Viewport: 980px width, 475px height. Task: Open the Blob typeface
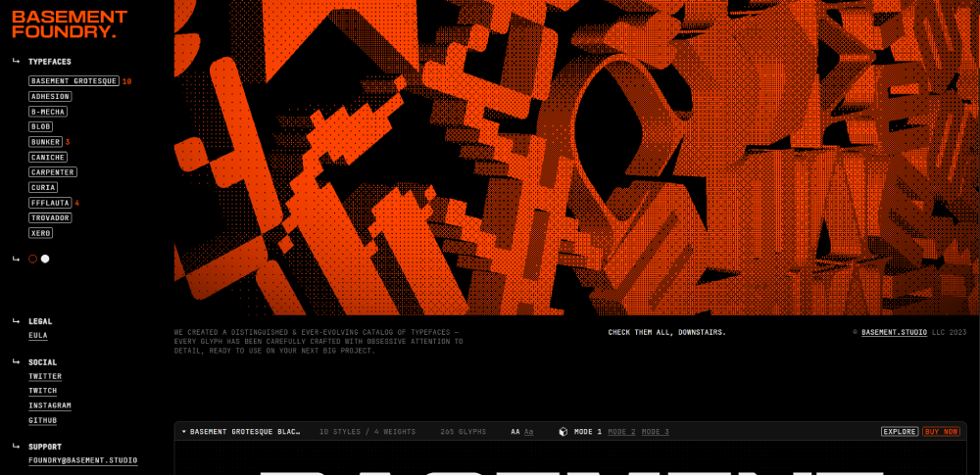coord(40,126)
